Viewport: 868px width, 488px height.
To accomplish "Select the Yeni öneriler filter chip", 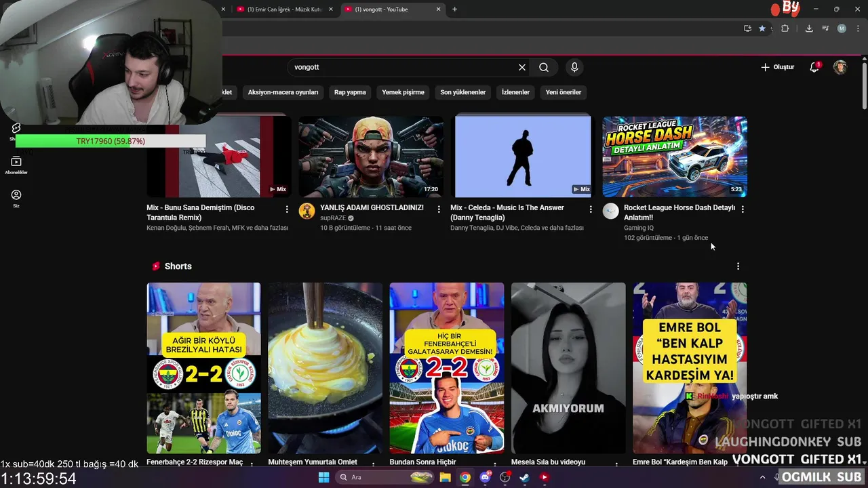I will pos(564,92).
